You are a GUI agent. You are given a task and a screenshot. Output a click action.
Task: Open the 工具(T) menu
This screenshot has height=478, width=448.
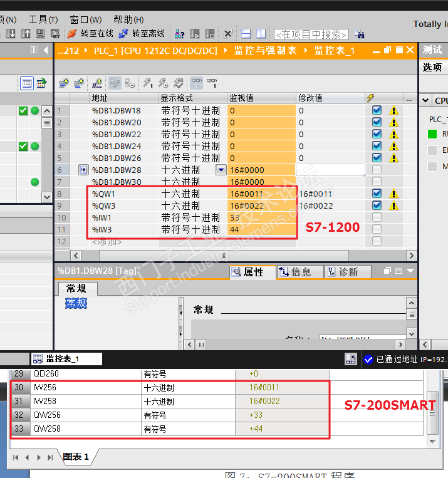43,20
